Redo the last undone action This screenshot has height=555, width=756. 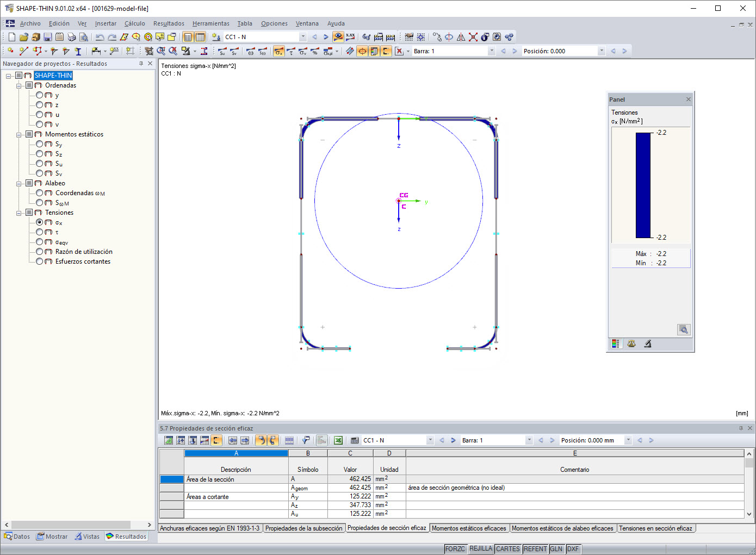(x=112, y=37)
